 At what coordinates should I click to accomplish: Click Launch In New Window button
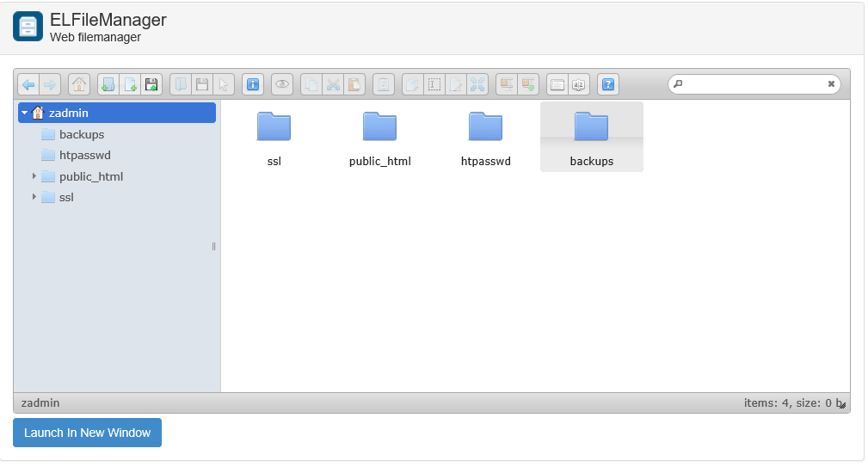coord(87,433)
